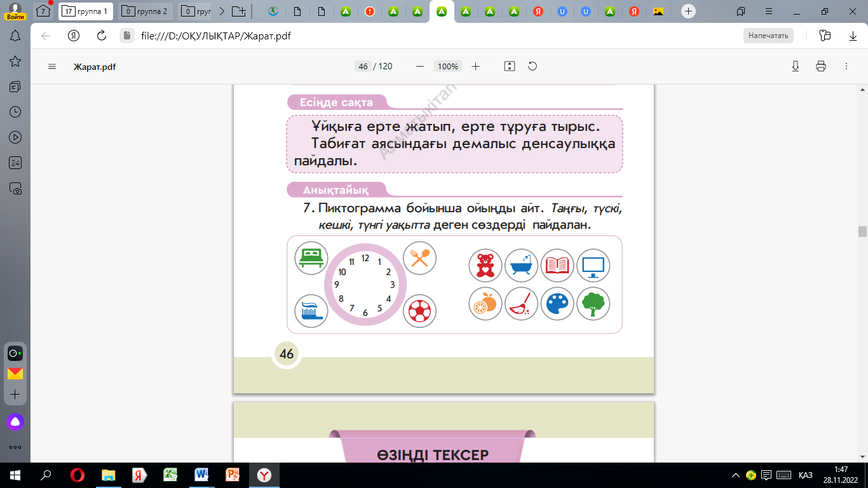Download the PDF from the viewer toolbar

pyautogui.click(x=795, y=66)
